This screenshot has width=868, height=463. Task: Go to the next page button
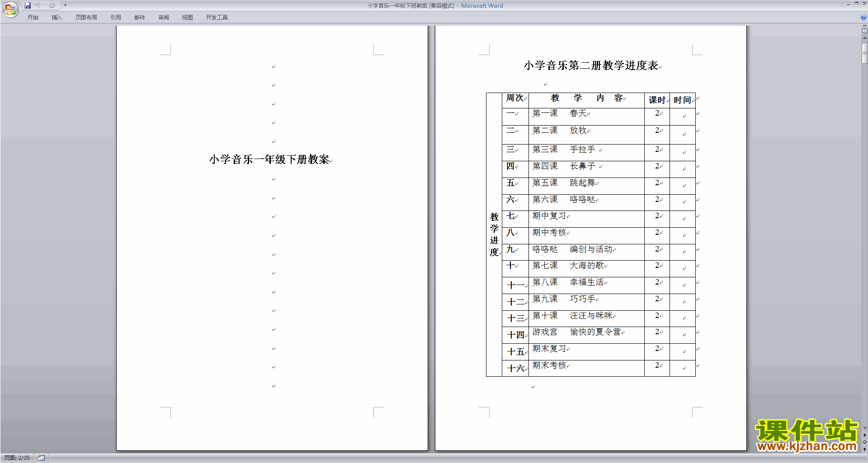[864, 449]
